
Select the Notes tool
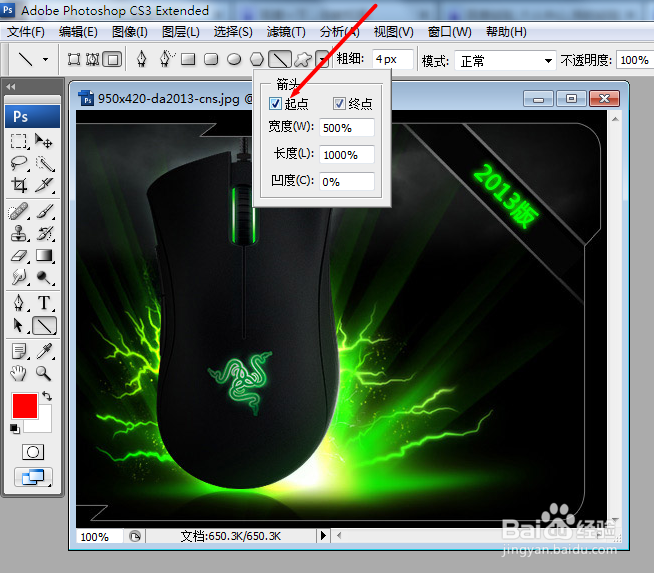click(19, 351)
